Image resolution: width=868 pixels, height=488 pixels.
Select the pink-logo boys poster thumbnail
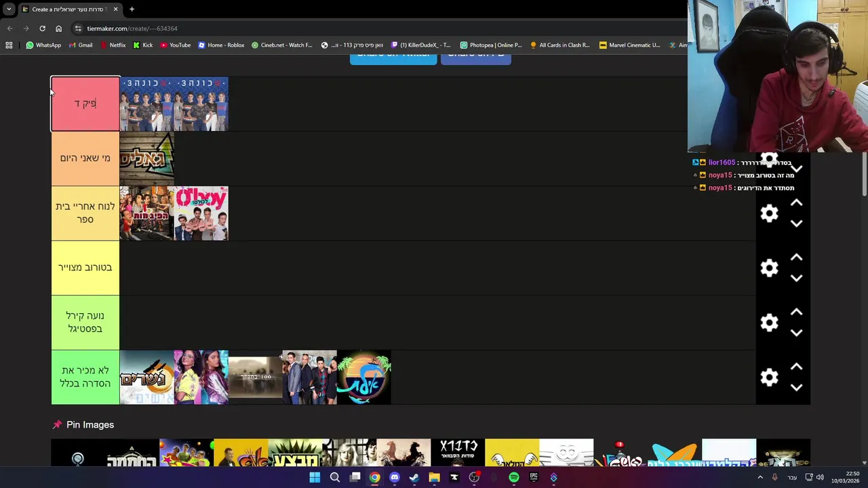(x=201, y=213)
